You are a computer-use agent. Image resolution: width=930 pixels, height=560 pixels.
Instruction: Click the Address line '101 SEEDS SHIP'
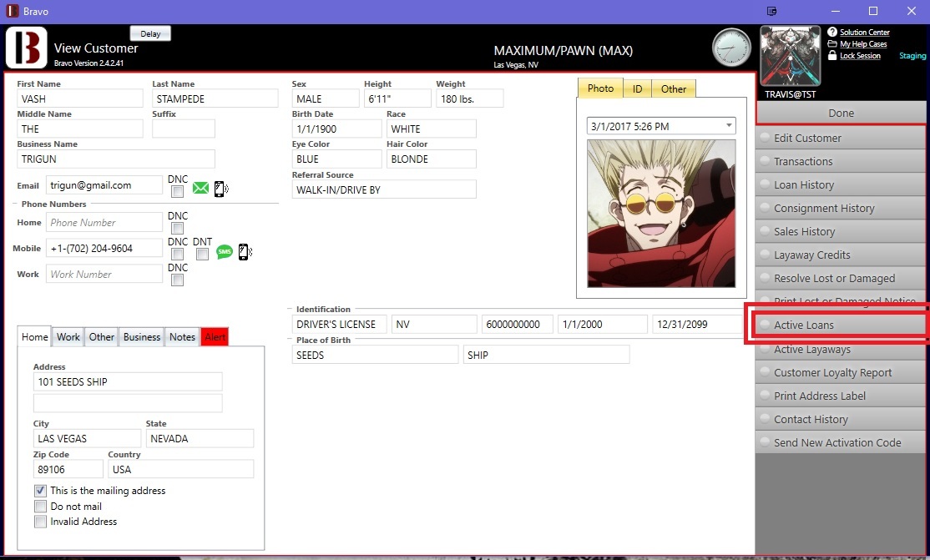click(128, 381)
